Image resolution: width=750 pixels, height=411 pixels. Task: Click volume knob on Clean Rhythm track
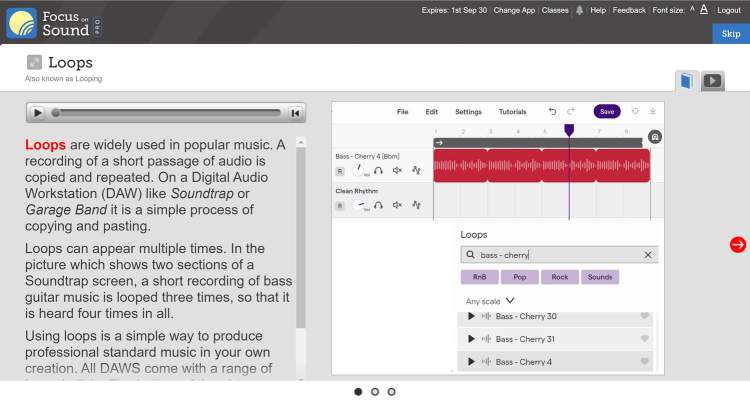click(358, 205)
